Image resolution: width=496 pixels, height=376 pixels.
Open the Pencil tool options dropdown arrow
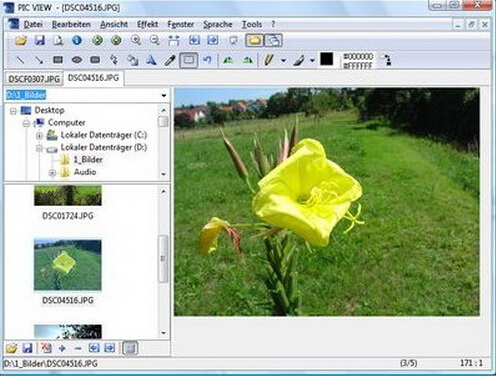[x=283, y=61]
